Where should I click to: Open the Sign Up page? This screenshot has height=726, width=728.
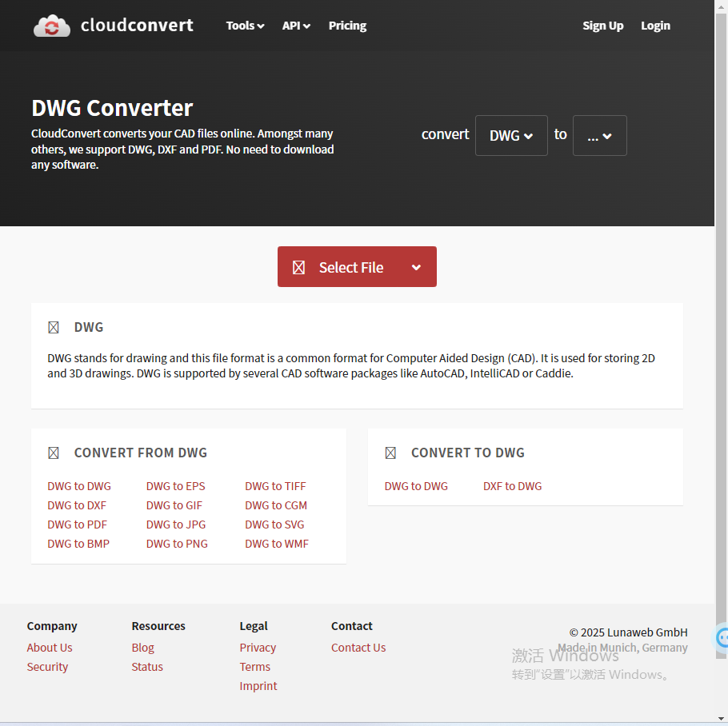[602, 26]
